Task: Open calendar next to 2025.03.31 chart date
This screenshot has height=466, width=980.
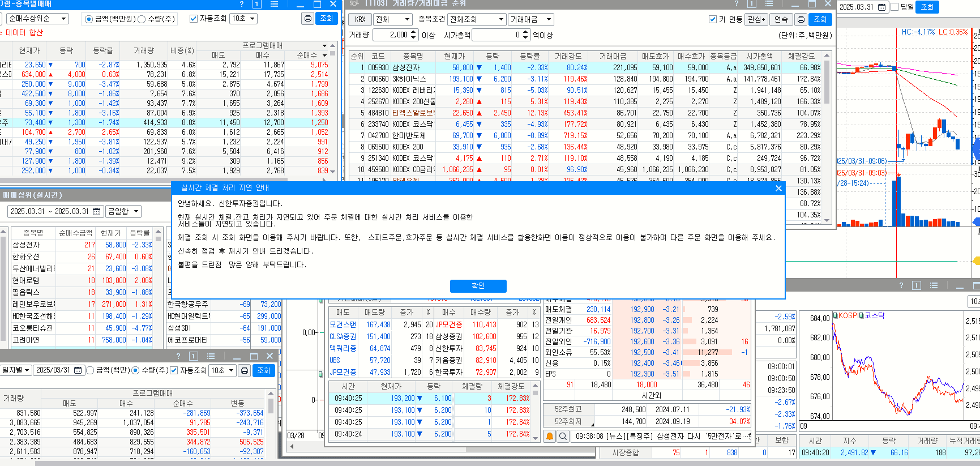Action: pyautogui.click(x=881, y=7)
